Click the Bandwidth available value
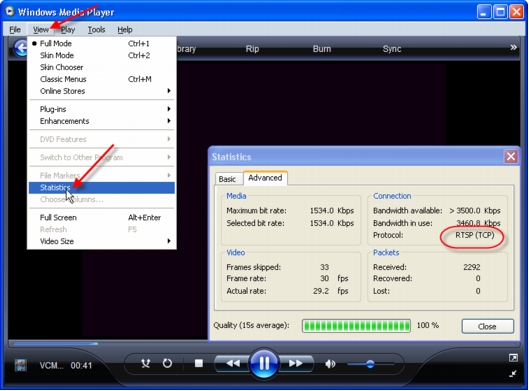The height and width of the screenshot is (391, 529). click(475, 211)
